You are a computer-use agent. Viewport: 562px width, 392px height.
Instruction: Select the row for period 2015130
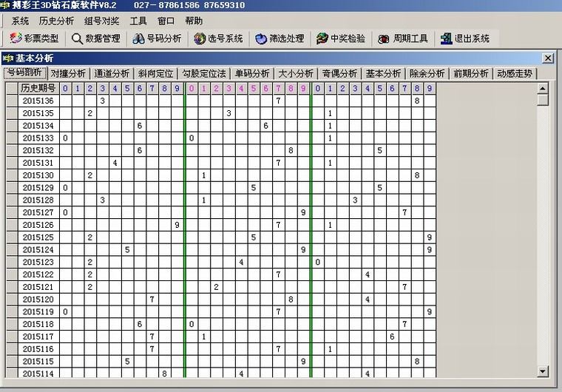pos(38,175)
